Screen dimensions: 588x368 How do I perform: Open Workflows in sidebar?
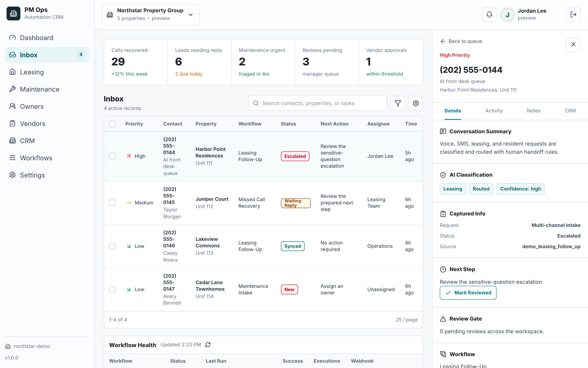(x=47, y=158)
